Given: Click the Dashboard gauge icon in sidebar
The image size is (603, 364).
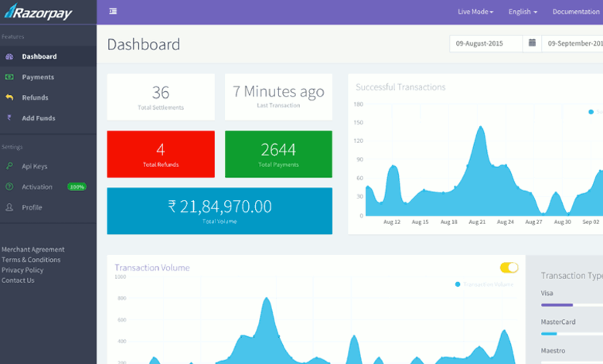Looking at the screenshot, I should (9, 56).
